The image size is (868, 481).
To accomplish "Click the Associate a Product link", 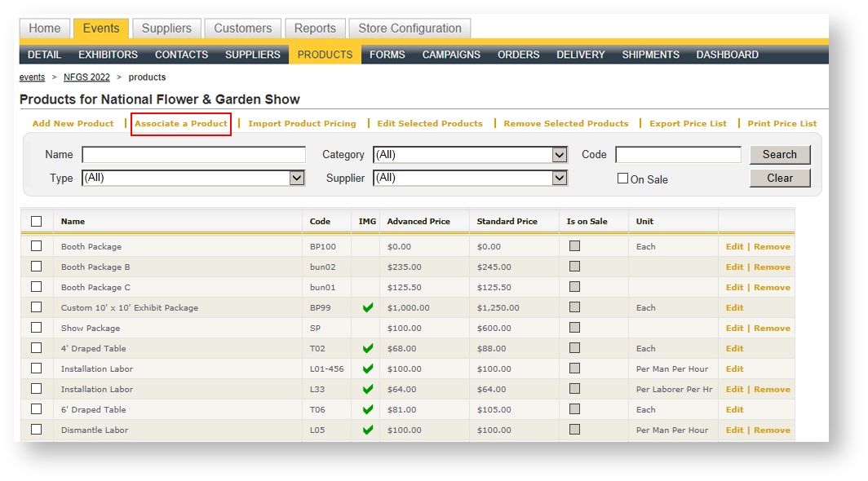I will 181,124.
